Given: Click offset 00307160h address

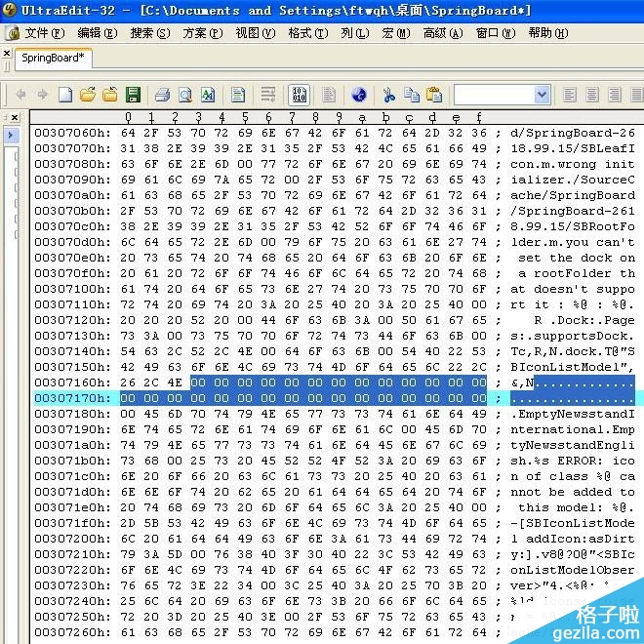Looking at the screenshot, I should 72,382.
